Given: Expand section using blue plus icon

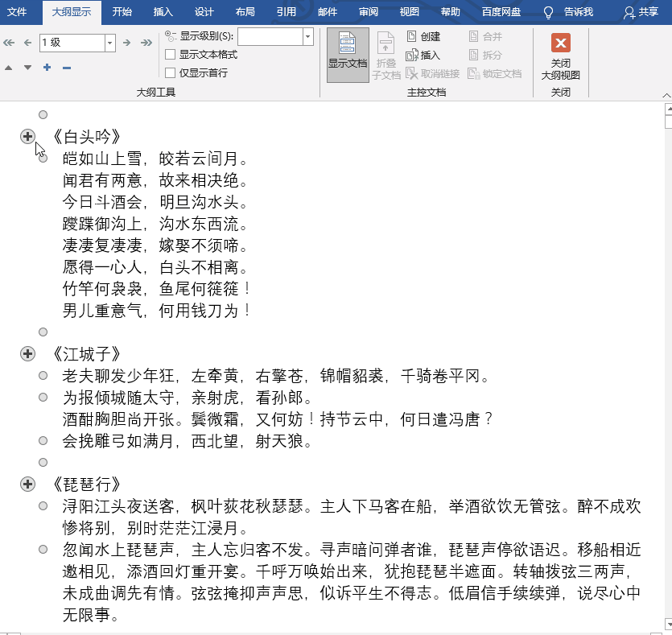Looking at the screenshot, I should tap(47, 68).
